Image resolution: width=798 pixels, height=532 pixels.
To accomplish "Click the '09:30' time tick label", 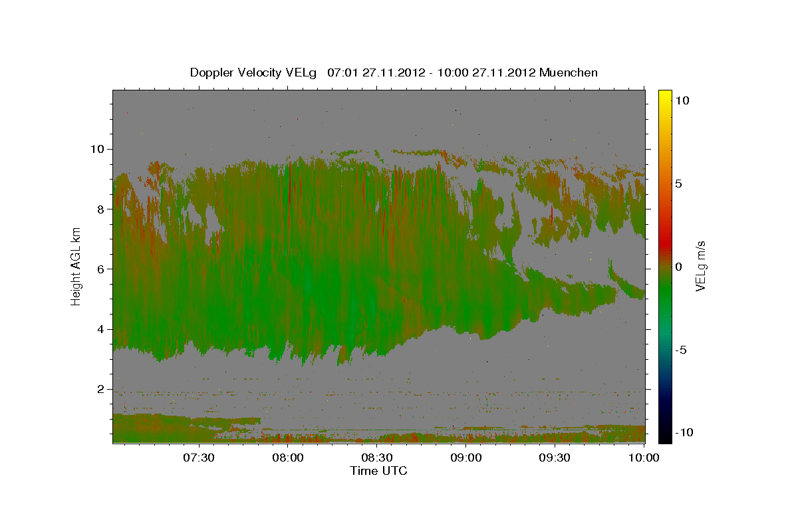I will (x=555, y=458).
